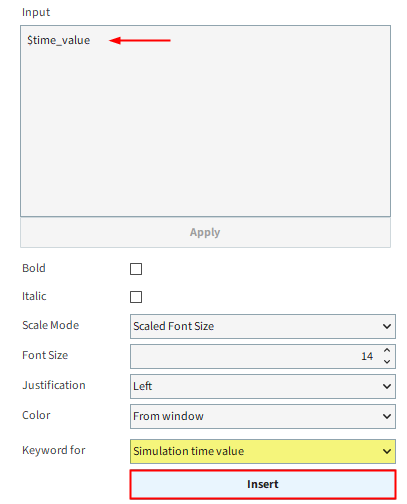Screen dimensions: 407x504
Task: Click the Apply button
Action: click(205, 232)
